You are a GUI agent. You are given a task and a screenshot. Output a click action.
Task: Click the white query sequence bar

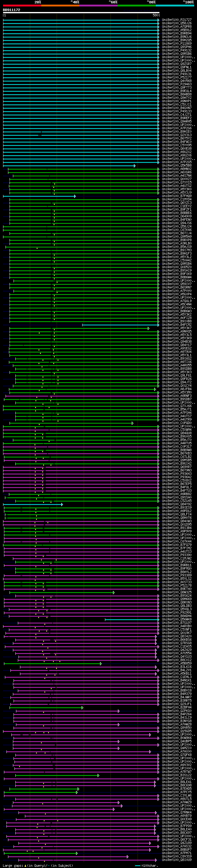81,13
